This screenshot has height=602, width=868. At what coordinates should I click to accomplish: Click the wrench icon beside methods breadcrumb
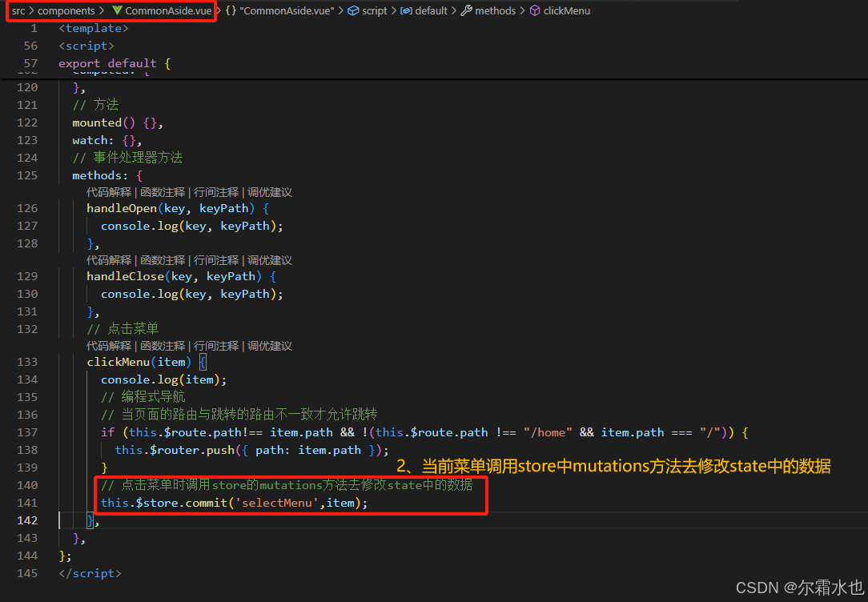[467, 10]
